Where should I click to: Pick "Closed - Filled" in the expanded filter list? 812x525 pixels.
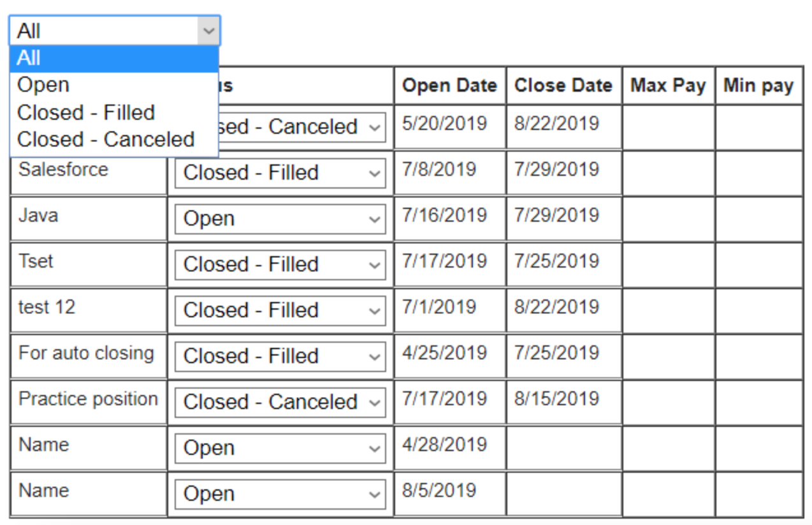point(114,113)
